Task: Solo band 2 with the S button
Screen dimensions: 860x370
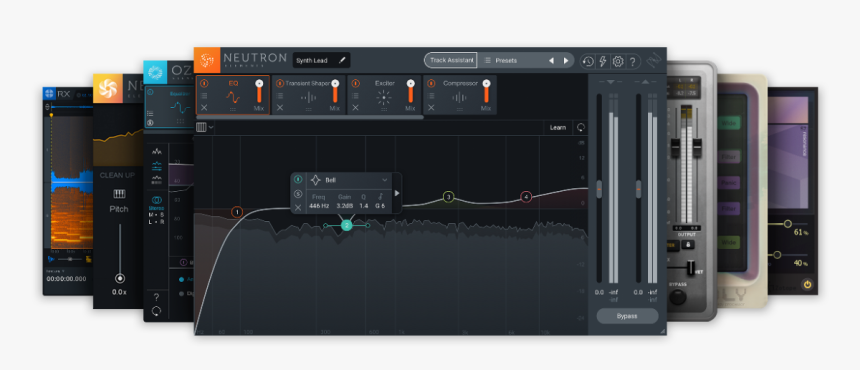Action: [298, 193]
